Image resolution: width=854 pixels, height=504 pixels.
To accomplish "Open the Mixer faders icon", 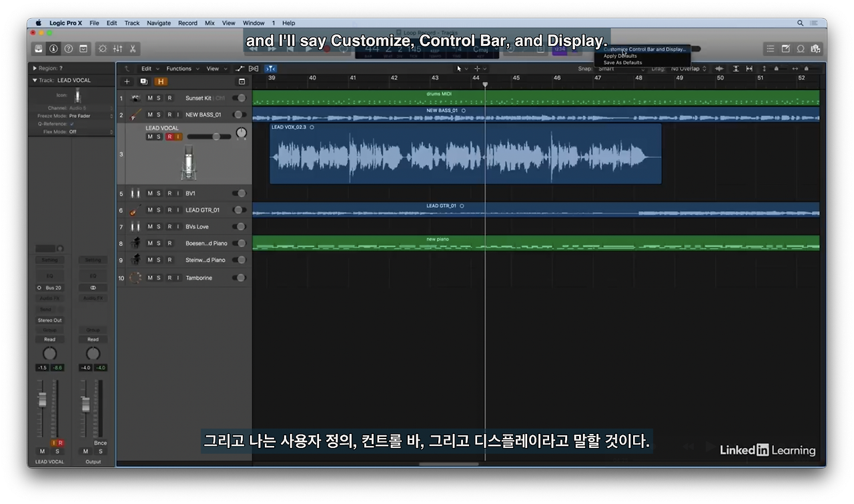I will tap(117, 49).
